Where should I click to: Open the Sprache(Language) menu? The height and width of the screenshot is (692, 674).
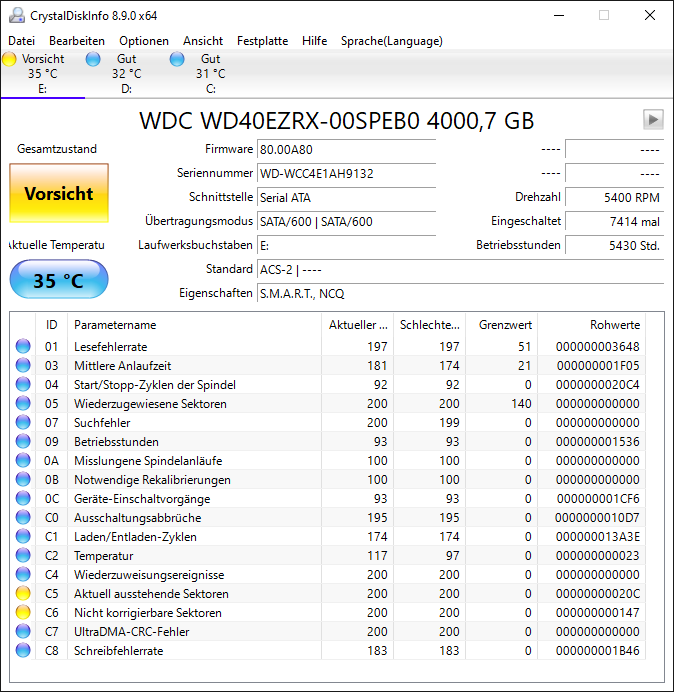(x=392, y=41)
